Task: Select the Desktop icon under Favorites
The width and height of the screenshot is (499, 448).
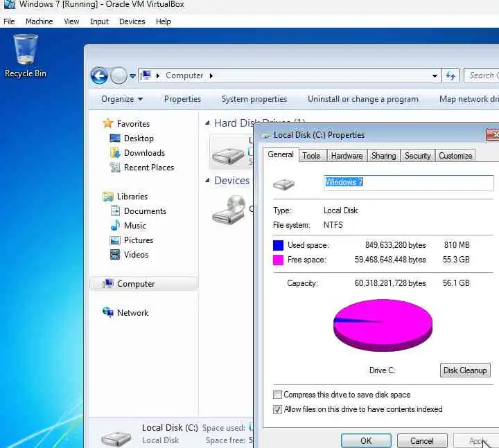Action: [x=115, y=138]
